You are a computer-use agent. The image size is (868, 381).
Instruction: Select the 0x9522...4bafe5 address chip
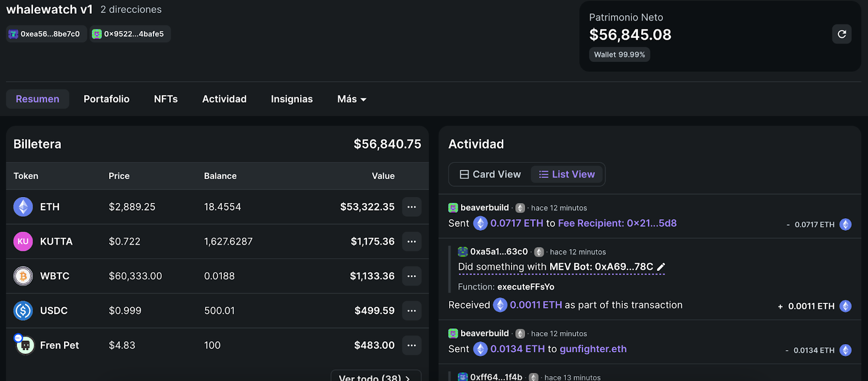point(130,34)
